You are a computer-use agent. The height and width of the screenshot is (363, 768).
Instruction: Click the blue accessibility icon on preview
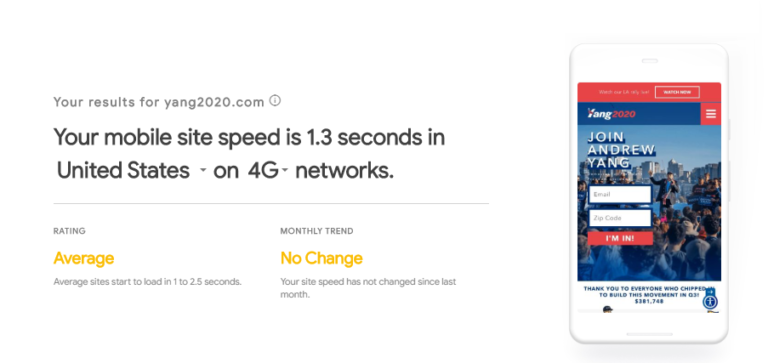point(710,302)
